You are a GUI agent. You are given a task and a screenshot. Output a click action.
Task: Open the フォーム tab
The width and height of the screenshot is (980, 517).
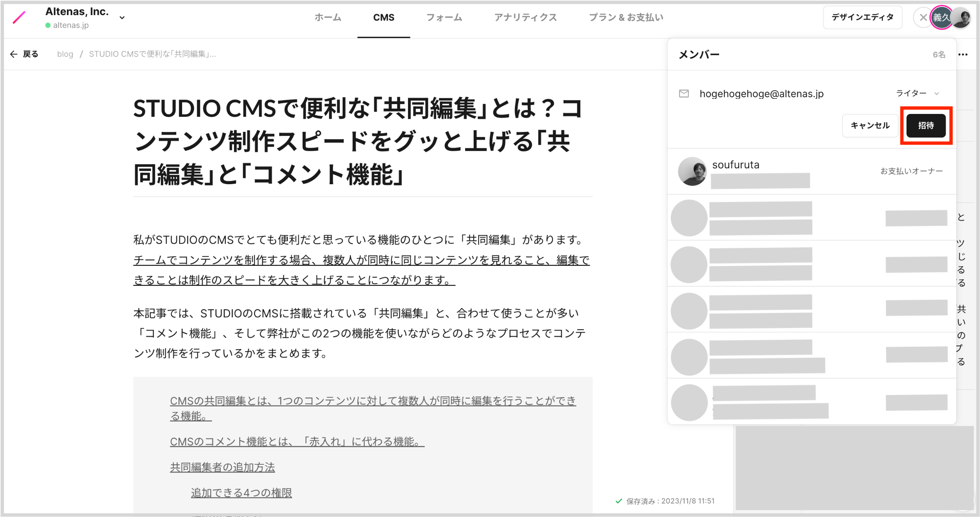tap(444, 18)
